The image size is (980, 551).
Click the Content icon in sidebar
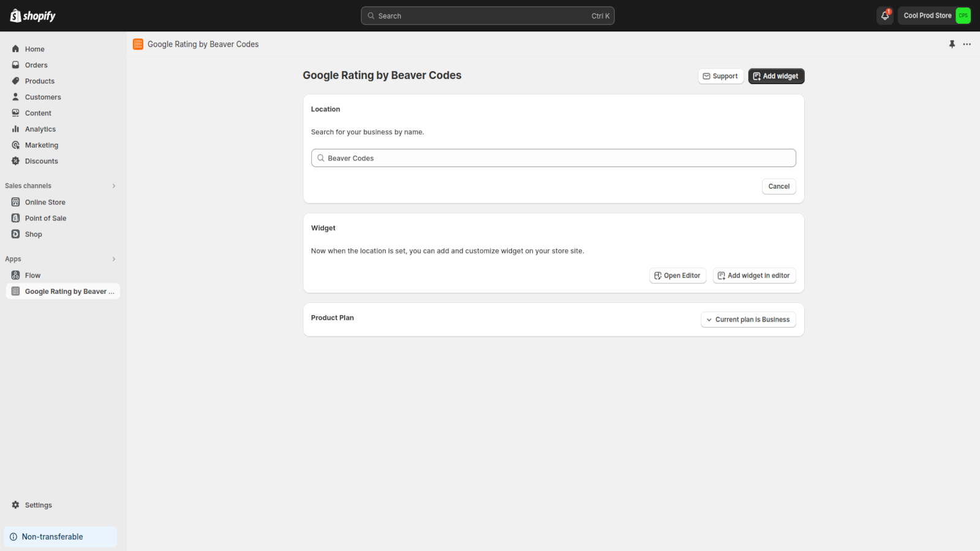(x=16, y=113)
